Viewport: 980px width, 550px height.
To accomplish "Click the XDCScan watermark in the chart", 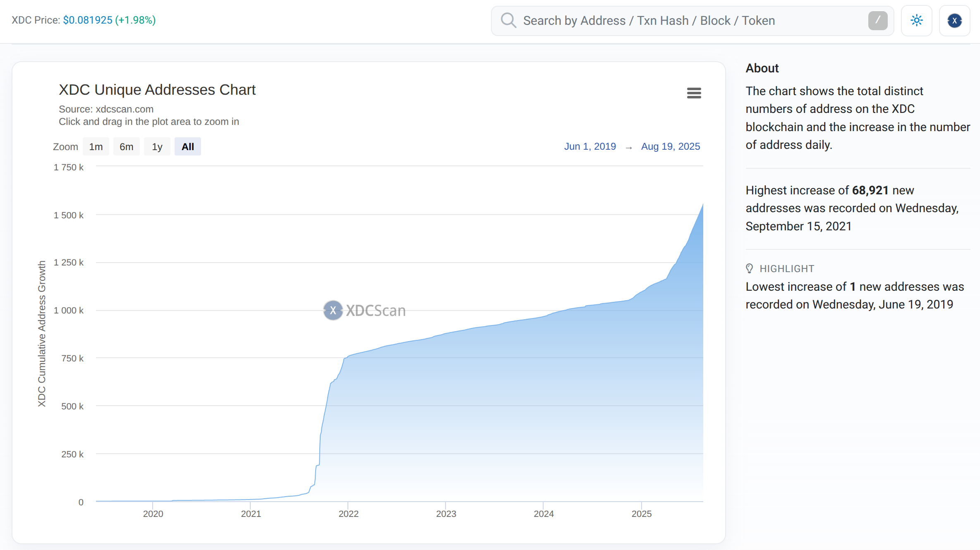I will pos(364,311).
